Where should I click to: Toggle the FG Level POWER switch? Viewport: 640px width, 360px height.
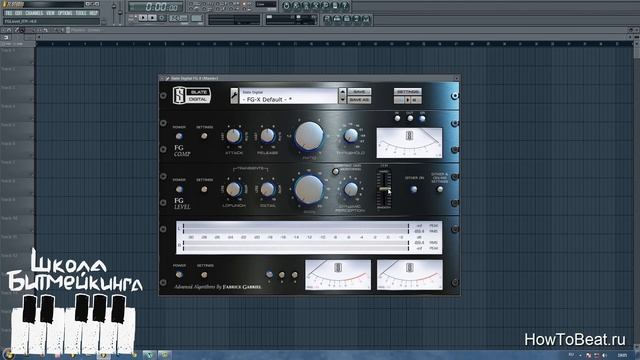point(179,189)
